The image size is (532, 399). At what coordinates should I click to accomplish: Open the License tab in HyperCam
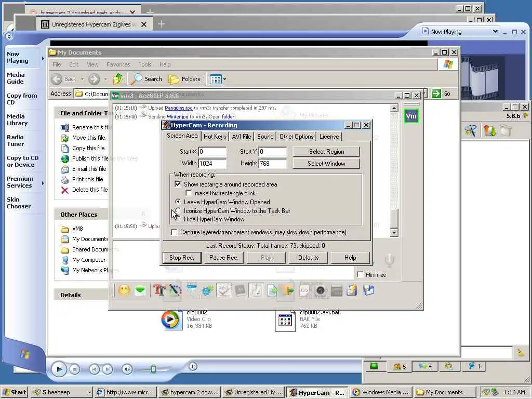coord(329,137)
